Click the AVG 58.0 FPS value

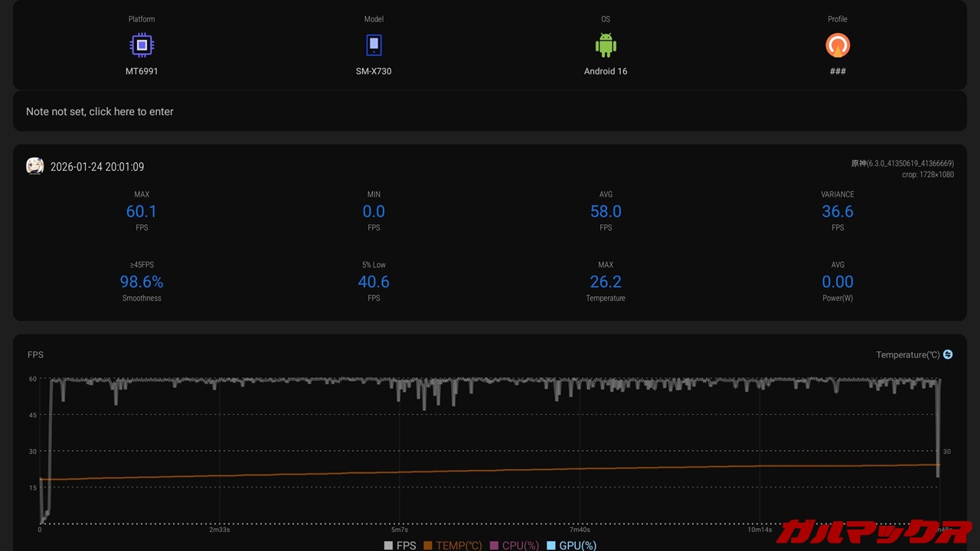(606, 212)
